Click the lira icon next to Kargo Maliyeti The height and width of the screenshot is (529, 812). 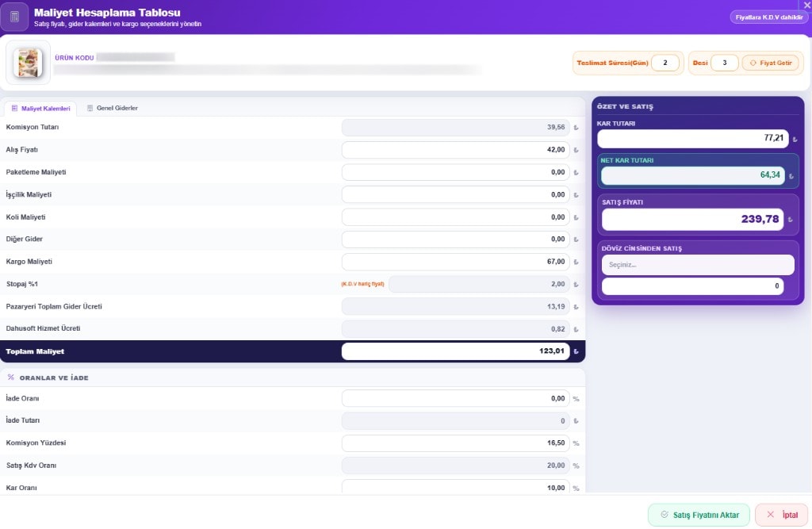point(576,262)
